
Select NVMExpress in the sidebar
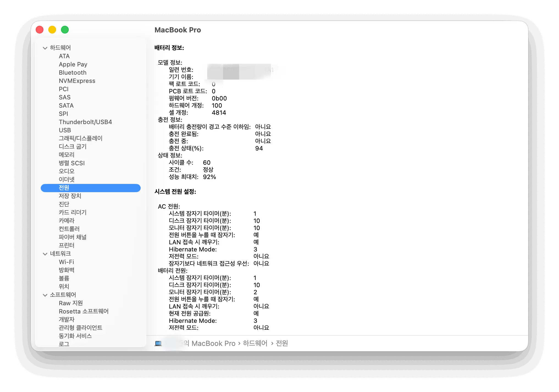(77, 81)
